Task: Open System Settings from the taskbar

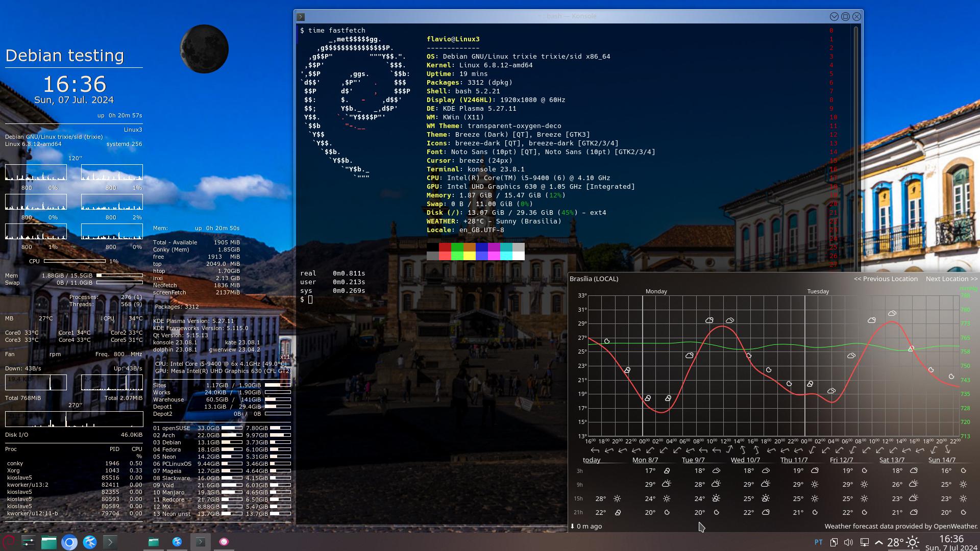Action: (x=28, y=542)
